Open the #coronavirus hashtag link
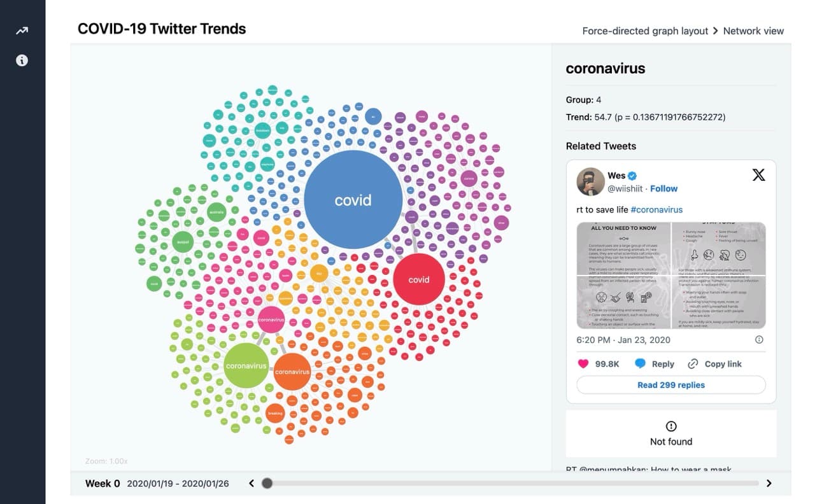 [x=656, y=209]
